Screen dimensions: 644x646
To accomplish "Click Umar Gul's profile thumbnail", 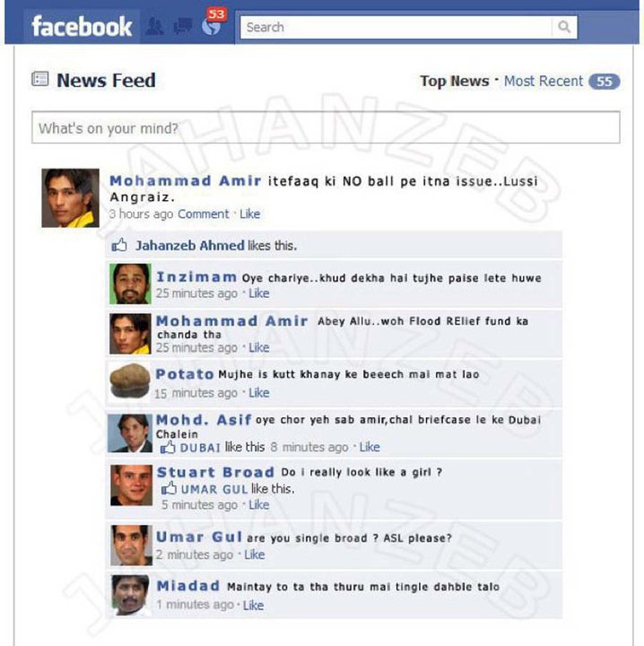I will [131, 545].
